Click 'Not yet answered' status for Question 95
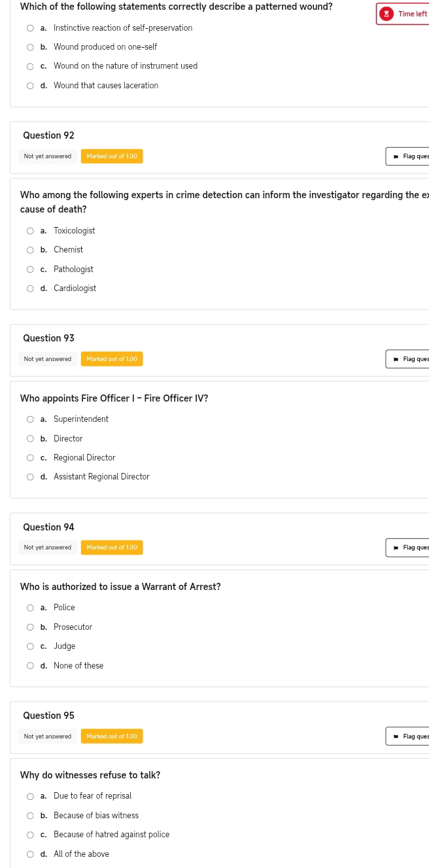The height and width of the screenshot is (868, 429). [x=48, y=737]
